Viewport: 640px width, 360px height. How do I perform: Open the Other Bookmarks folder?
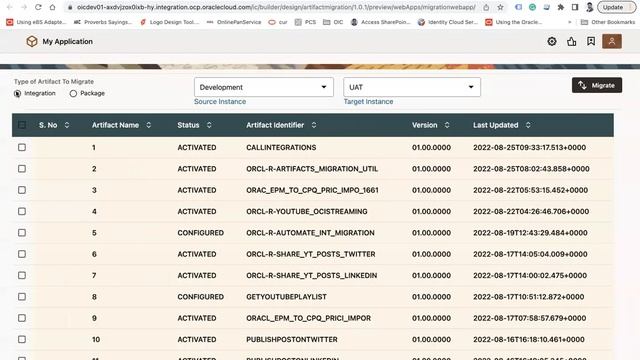[608, 22]
